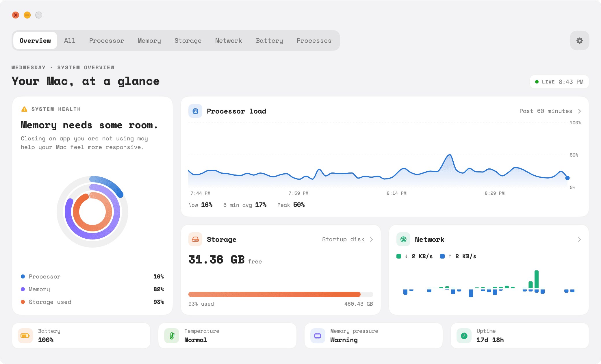Open settings with the gear icon

click(579, 40)
